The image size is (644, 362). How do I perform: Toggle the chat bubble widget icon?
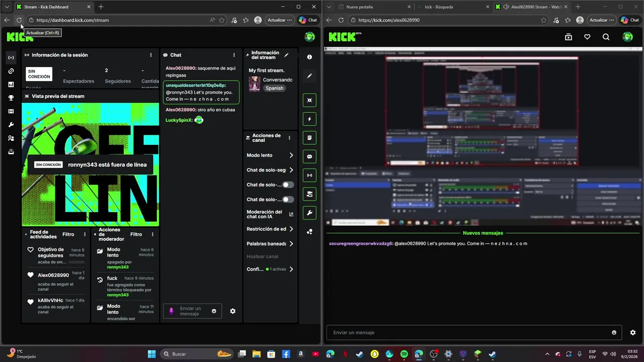pos(309,156)
